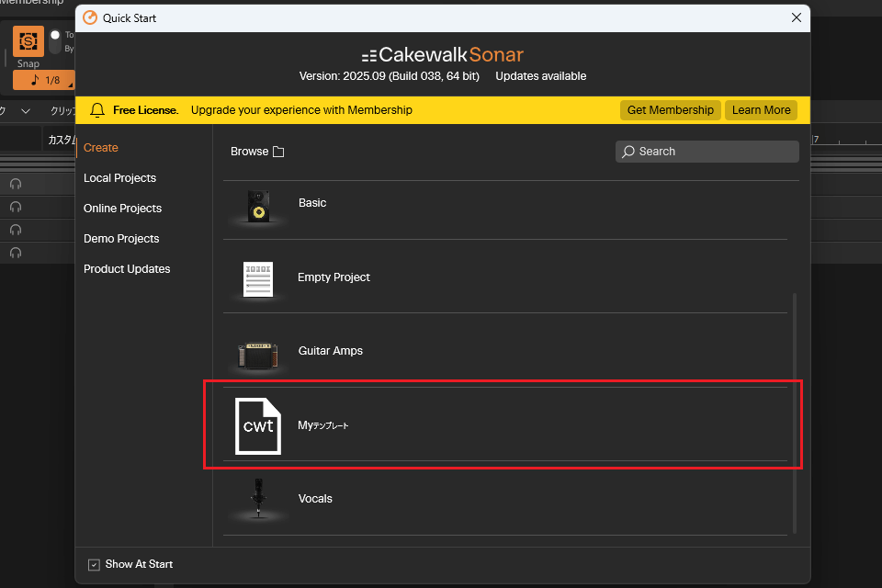Toggle the Snap button in the toolbar
This screenshot has width=882, height=588.
[x=28, y=42]
